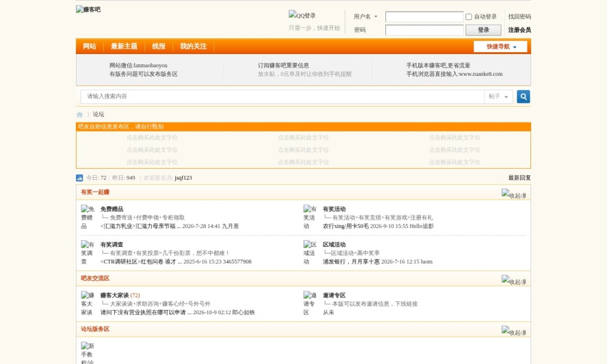
Task: Open user Hello追影 profile
Action: coord(422,226)
